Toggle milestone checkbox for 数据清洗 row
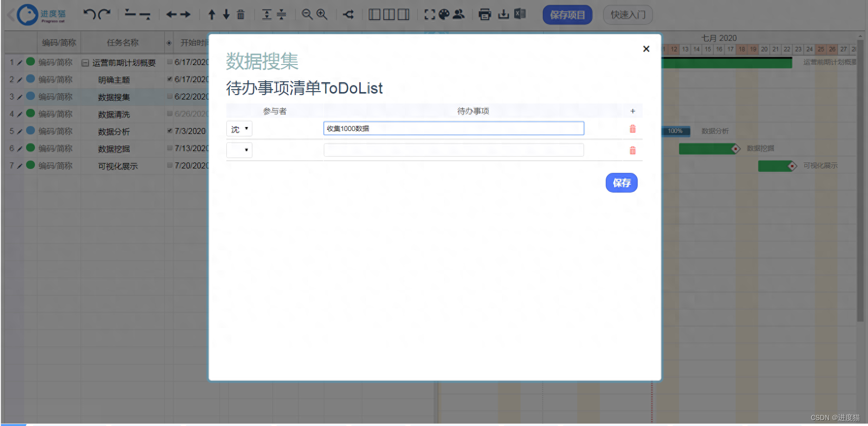The height and width of the screenshot is (426, 868). pyautogui.click(x=170, y=114)
